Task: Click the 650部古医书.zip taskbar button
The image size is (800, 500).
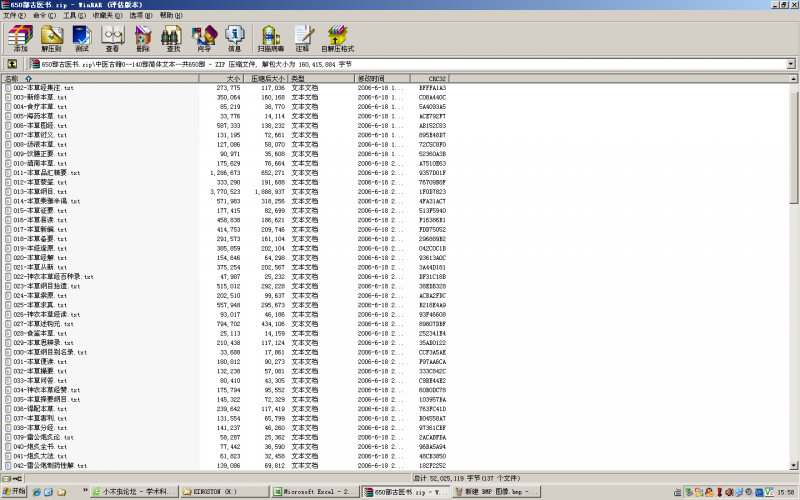Action: point(406,492)
